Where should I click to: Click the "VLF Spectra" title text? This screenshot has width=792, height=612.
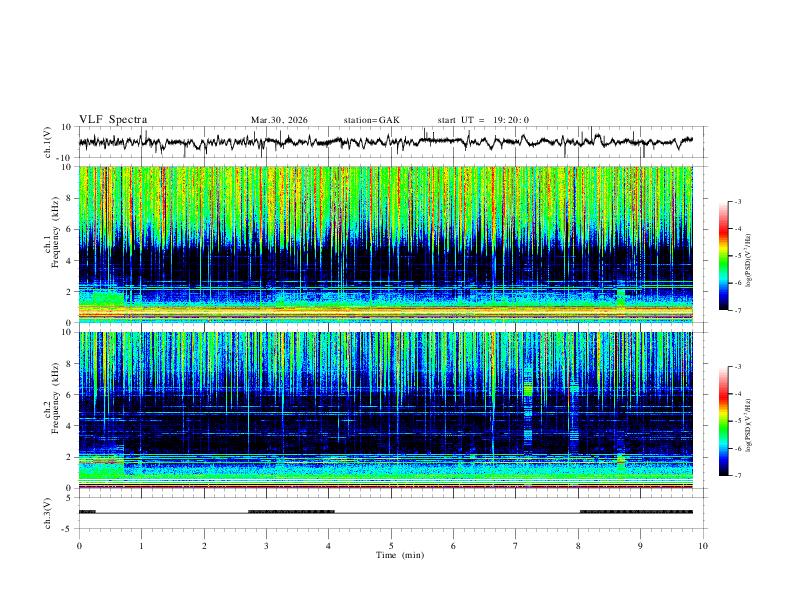point(113,120)
